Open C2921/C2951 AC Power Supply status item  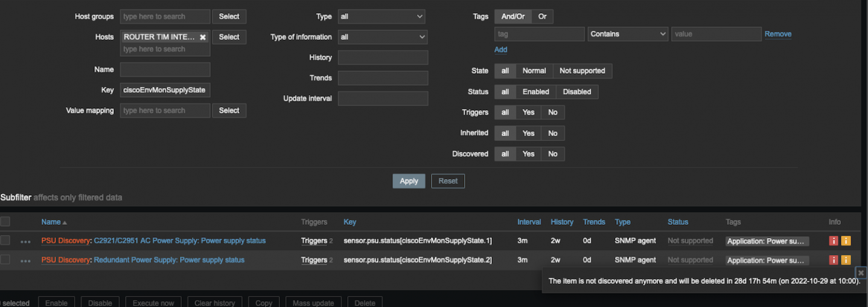180,241
